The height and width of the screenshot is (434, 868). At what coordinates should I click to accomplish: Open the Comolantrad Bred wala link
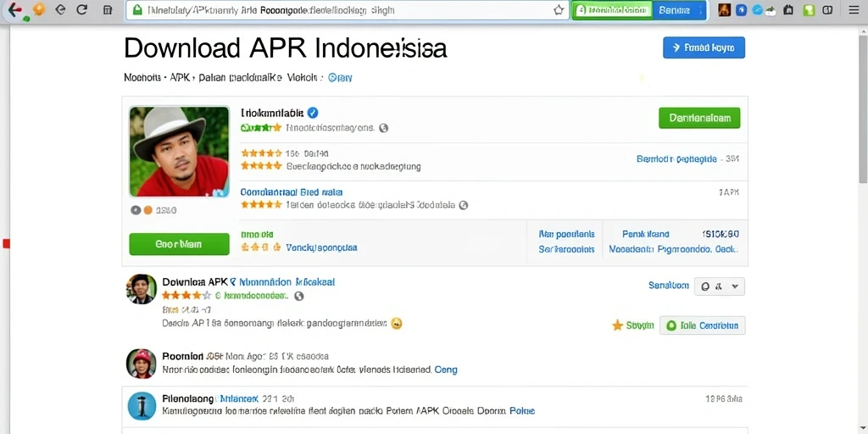pyautogui.click(x=292, y=192)
